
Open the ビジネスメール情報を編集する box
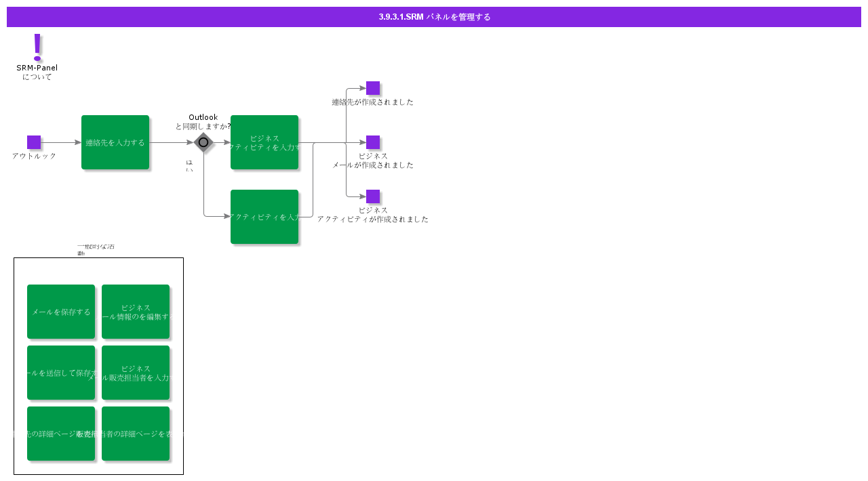[136, 312]
